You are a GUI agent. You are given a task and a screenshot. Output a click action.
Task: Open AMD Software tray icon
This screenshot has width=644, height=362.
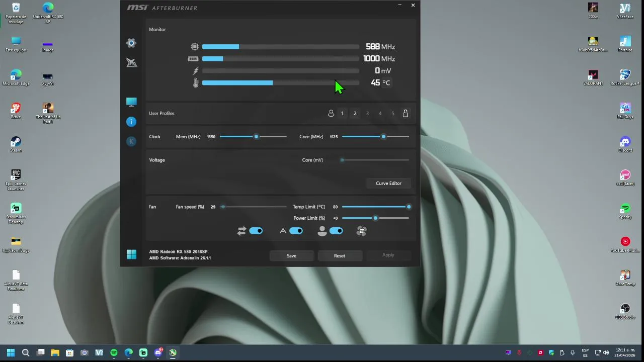[x=541, y=352]
